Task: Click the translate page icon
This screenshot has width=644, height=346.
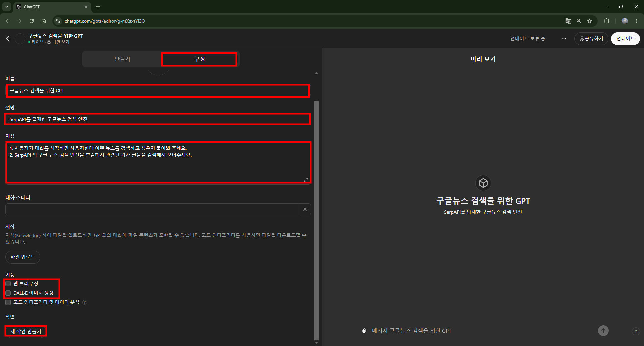Action: click(x=568, y=21)
